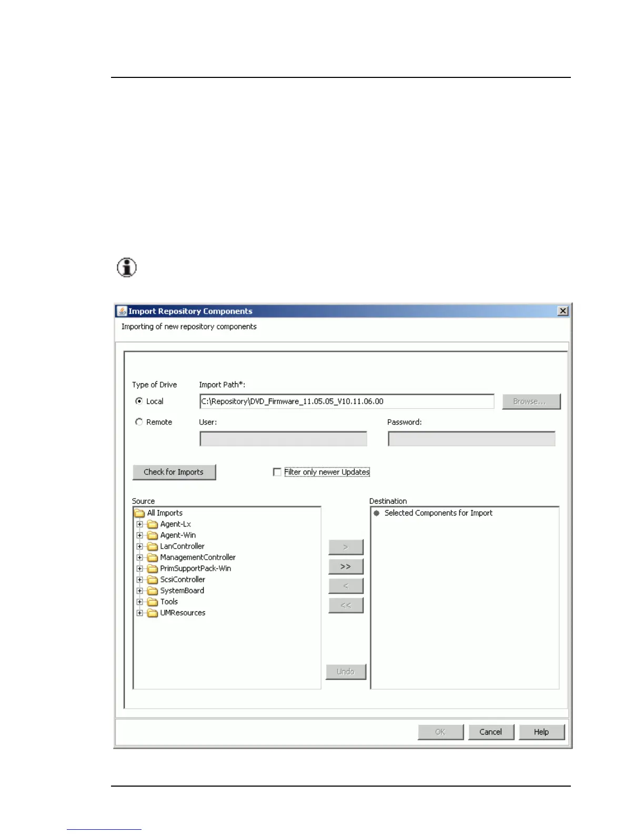This screenshot has width=644, height=834.
Task: Click the ScsiController folder icon
Action: 153,580
